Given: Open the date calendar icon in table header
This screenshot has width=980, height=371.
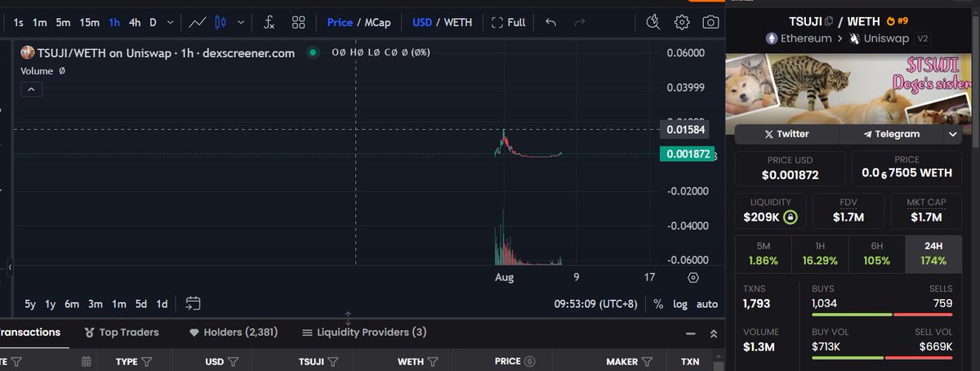Looking at the screenshot, I should [87, 361].
